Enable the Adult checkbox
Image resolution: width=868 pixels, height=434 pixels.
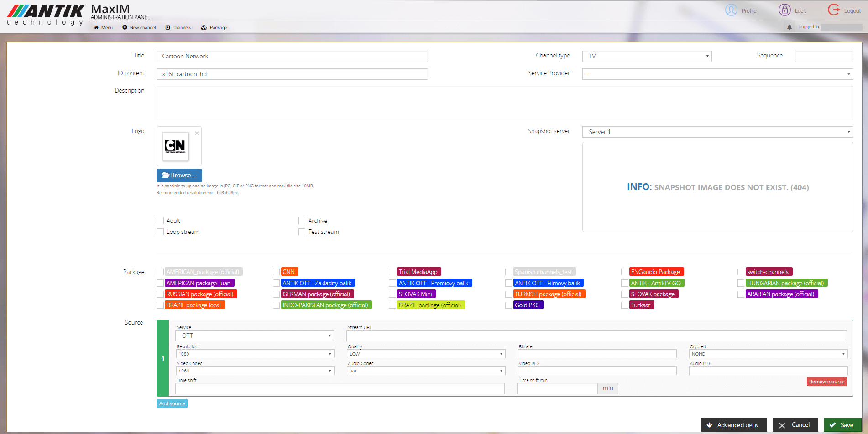click(x=160, y=221)
